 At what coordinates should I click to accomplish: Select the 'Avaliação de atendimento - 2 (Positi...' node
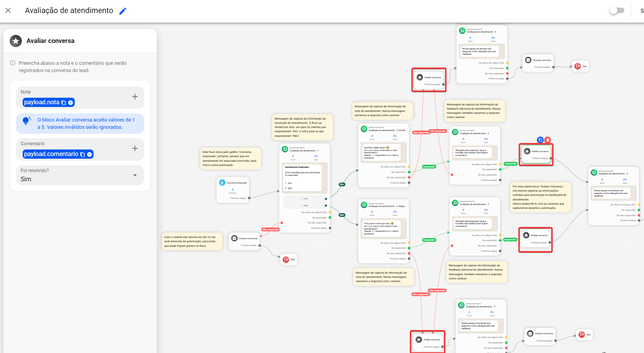coord(384,155)
